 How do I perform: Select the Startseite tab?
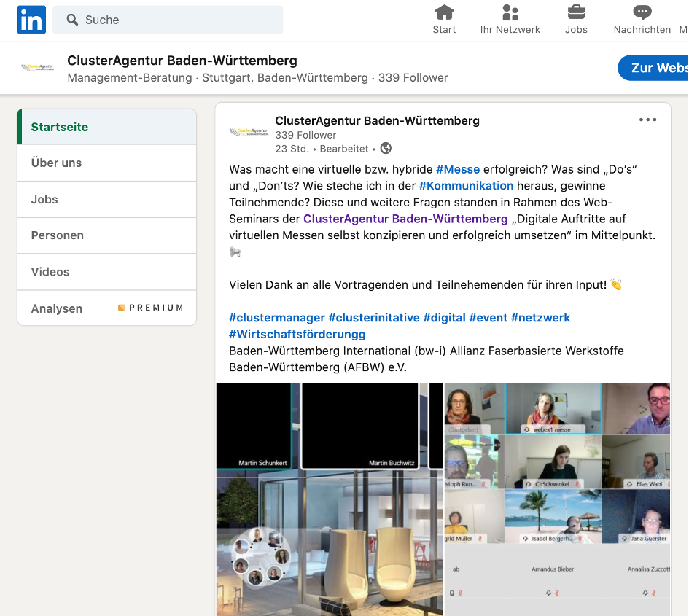[106, 127]
